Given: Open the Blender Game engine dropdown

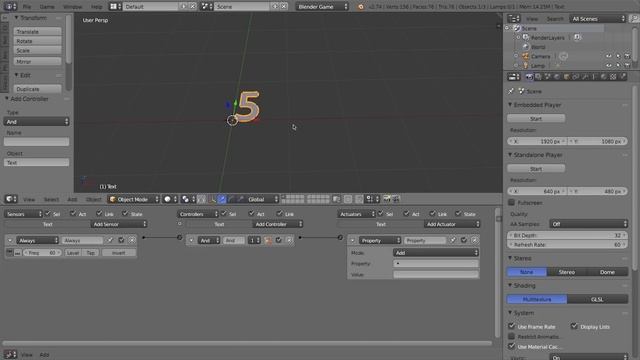Looking at the screenshot, I should pos(322,7).
